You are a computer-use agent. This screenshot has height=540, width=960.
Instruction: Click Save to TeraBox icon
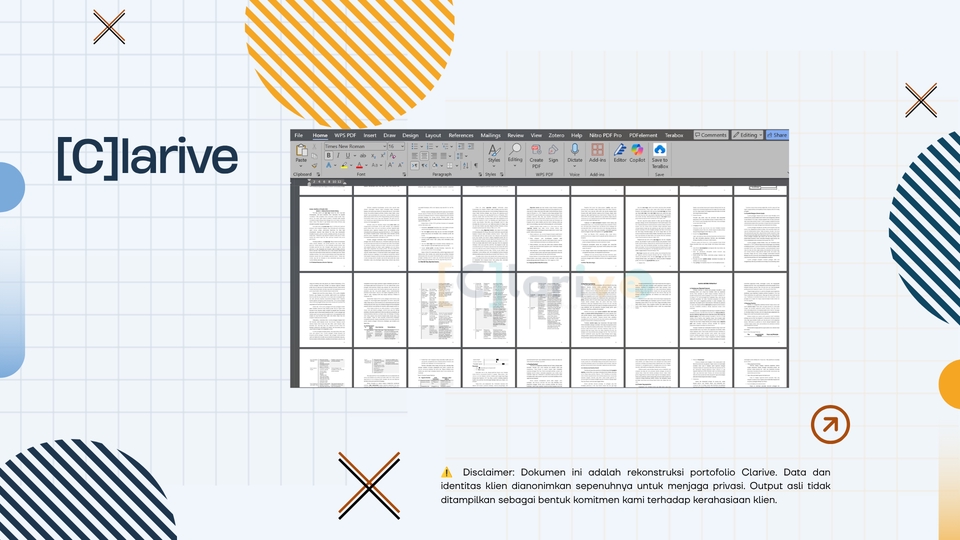[659, 150]
